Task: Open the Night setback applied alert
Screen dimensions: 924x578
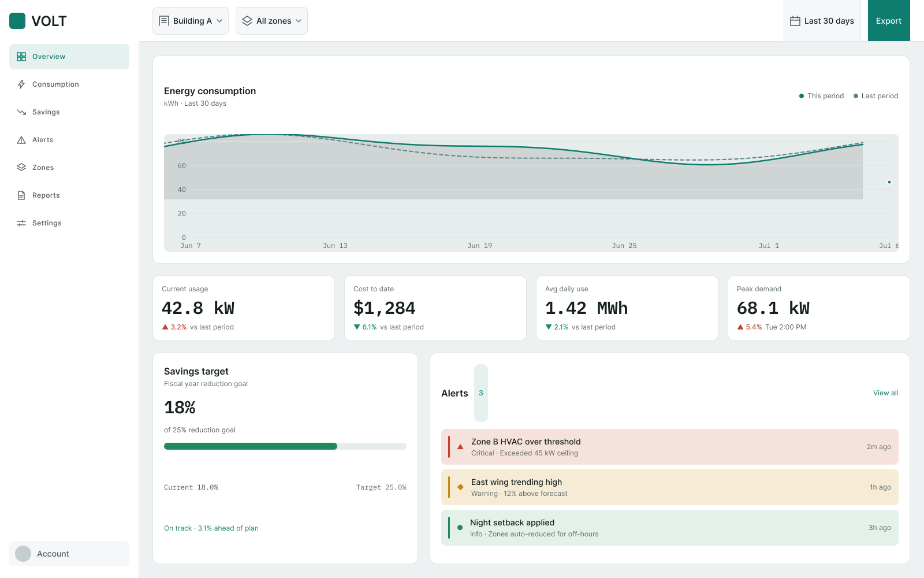Action: click(x=670, y=528)
